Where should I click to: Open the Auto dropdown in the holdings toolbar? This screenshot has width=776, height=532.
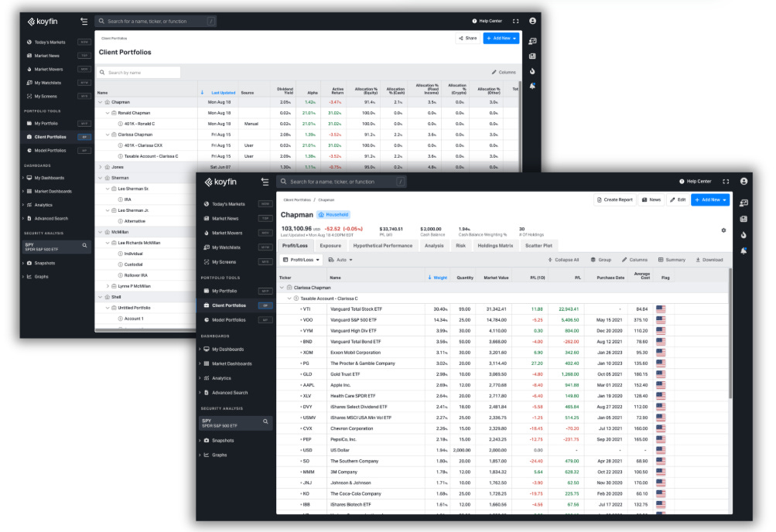(340, 260)
